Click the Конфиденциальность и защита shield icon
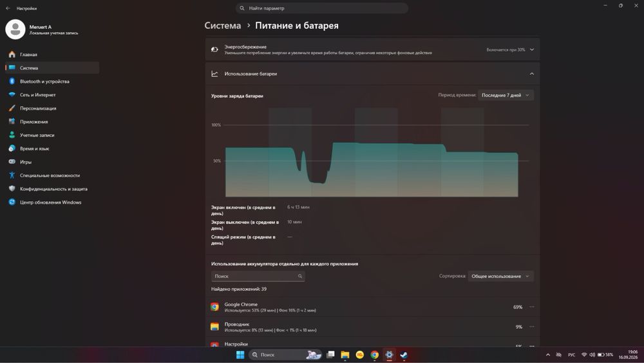 pos(12,189)
